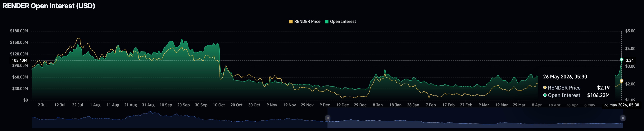The width and height of the screenshot is (644, 131).
Task: Click the 27 Feb date label
Action: pos(466,105)
